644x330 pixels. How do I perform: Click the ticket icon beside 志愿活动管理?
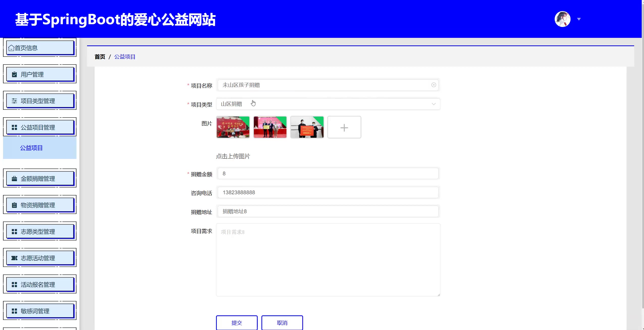(x=14, y=258)
